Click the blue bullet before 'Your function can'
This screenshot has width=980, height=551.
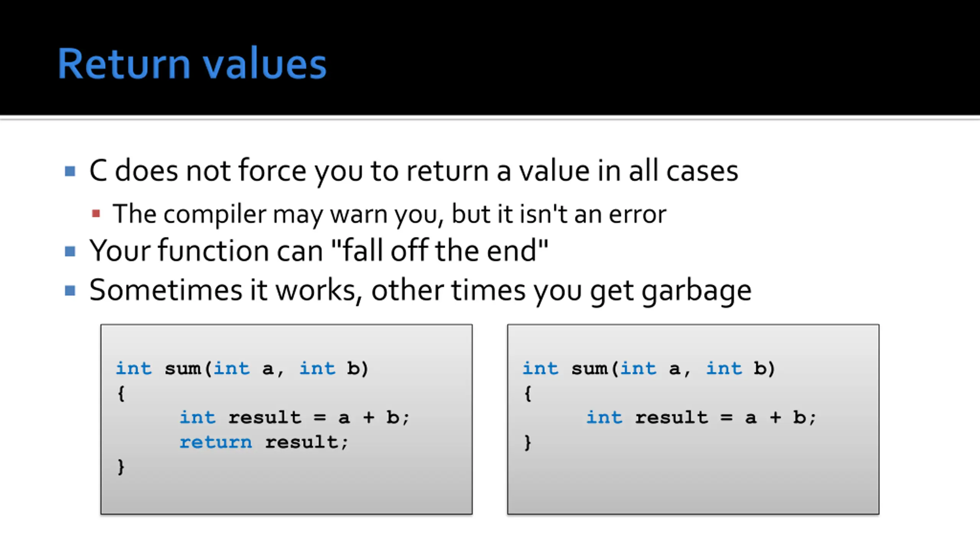point(70,251)
